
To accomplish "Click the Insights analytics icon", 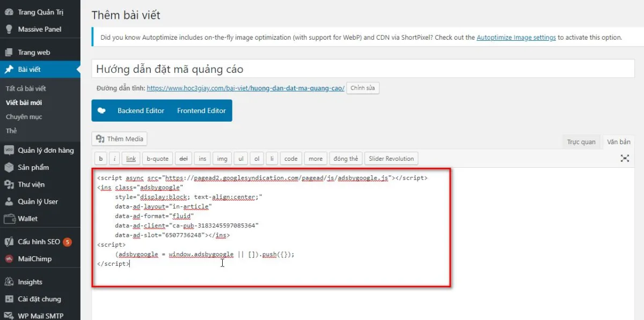I will 9,282.
